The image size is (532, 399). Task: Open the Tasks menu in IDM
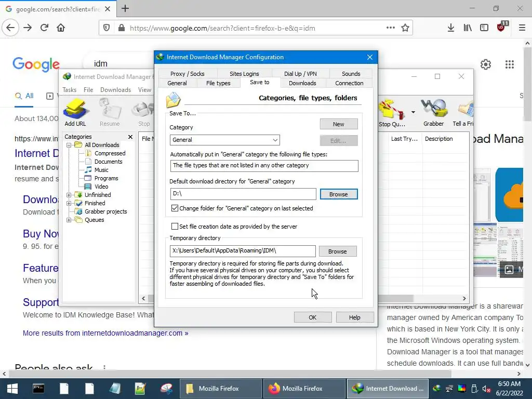tap(69, 89)
